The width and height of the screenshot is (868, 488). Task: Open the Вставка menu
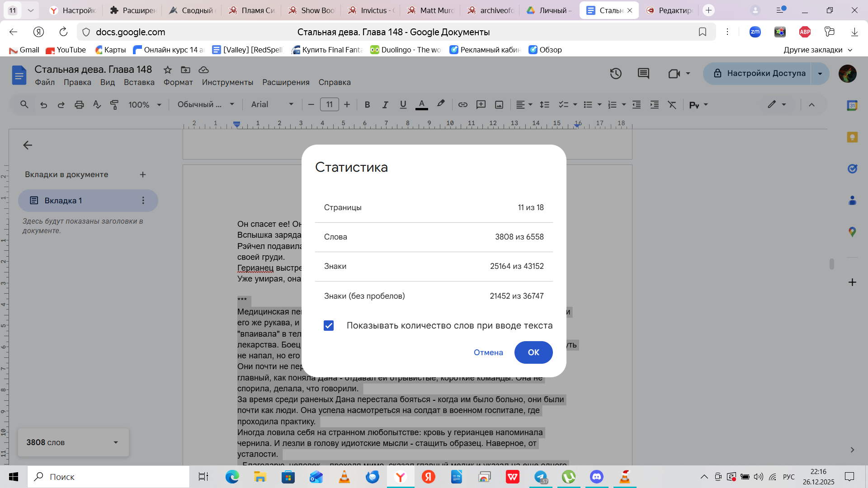pyautogui.click(x=139, y=82)
